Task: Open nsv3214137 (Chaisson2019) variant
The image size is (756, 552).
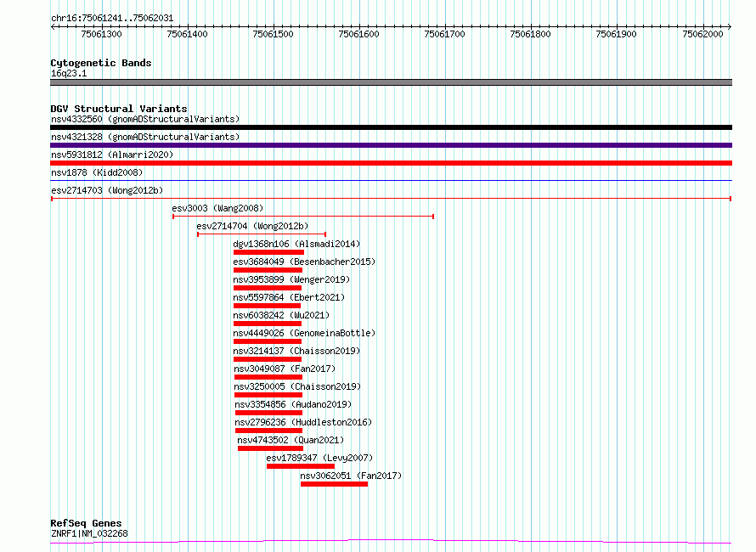Action: coord(296,351)
